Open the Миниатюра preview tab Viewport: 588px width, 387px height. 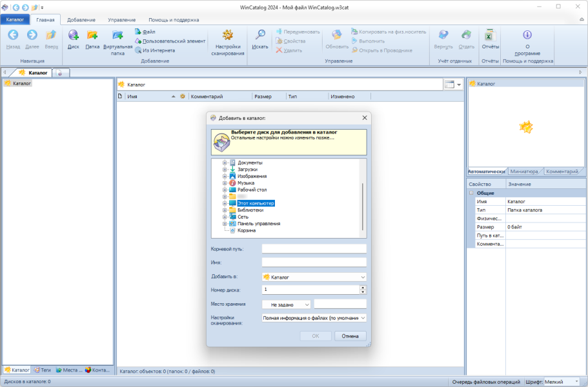point(524,171)
